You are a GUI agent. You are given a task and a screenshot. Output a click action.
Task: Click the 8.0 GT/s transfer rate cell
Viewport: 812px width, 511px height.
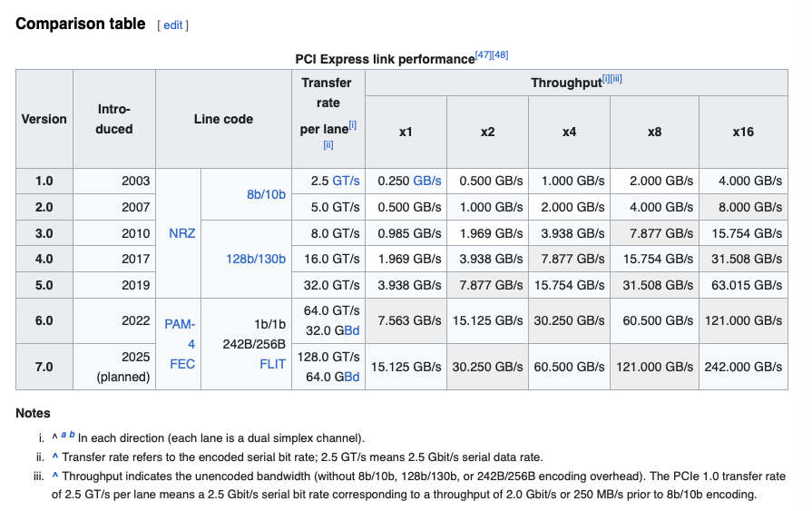coord(328,233)
